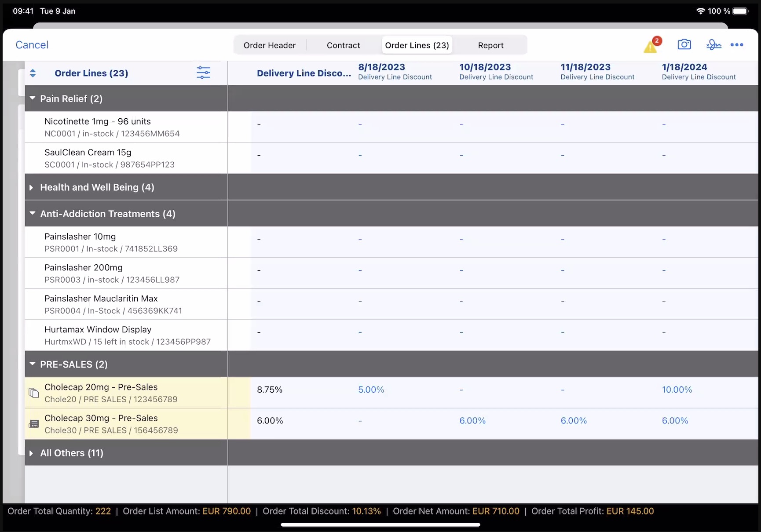
Task: Expand the All Others group
Action: click(31, 453)
